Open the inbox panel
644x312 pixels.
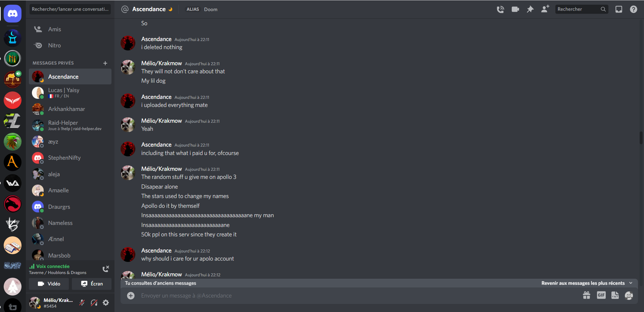tap(618, 9)
